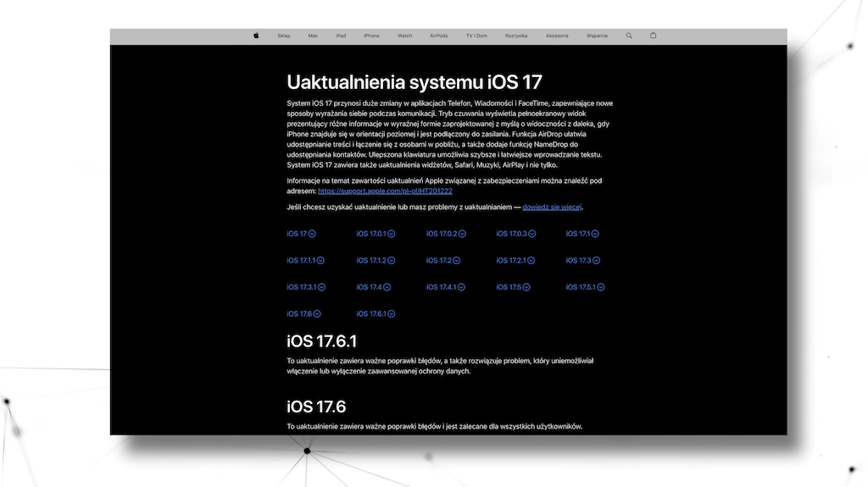Screen dimensions: 868x487
Task: Expand the iOS 17 version link
Action: [x=301, y=234]
